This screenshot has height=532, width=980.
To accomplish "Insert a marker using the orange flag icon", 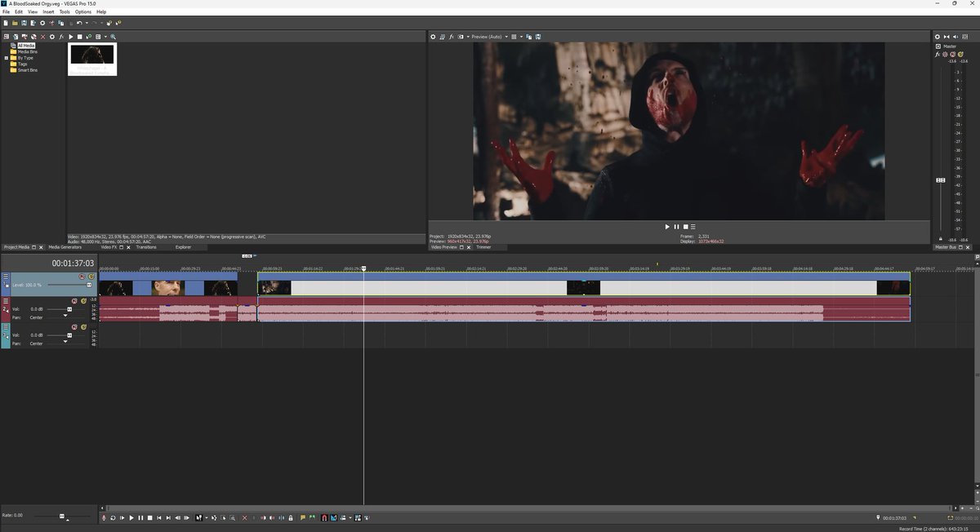I will coord(302,517).
